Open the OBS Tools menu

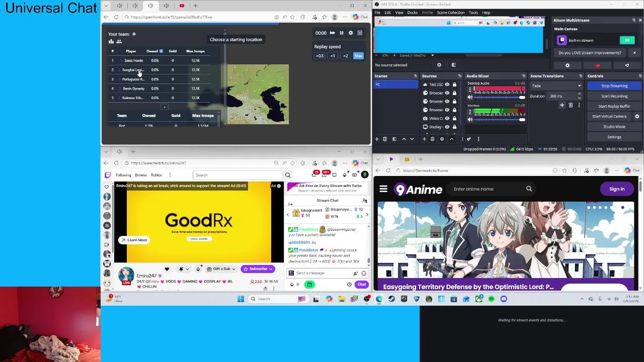point(473,13)
